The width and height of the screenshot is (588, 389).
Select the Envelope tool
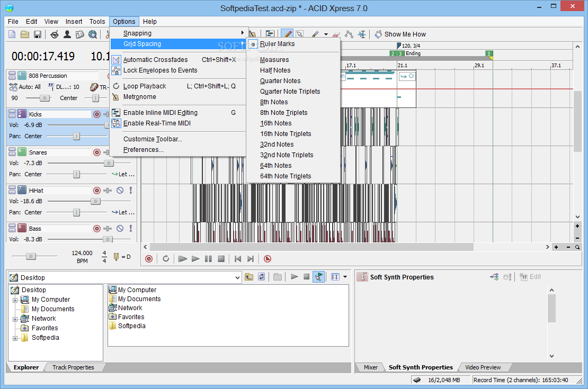point(349,34)
